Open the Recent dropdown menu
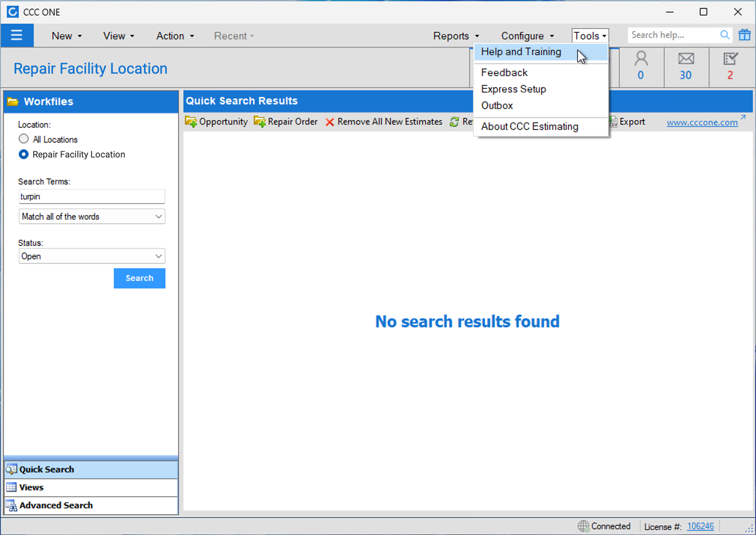756x535 pixels. point(234,36)
